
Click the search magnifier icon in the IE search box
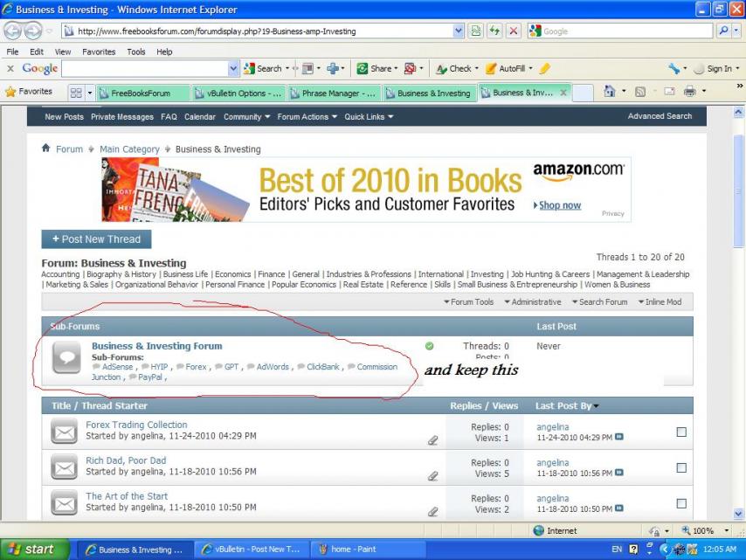click(723, 31)
